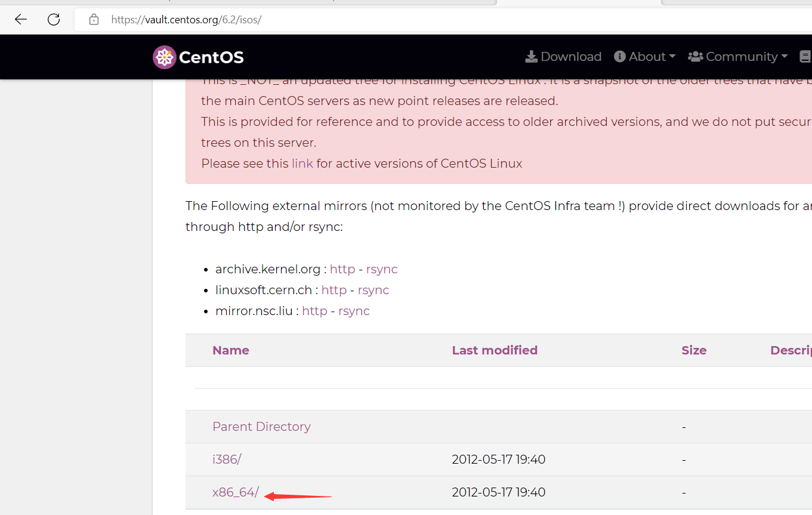Expand the About dropdown menu
Image resolution: width=812 pixels, height=515 pixels.
pyautogui.click(x=644, y=57)
